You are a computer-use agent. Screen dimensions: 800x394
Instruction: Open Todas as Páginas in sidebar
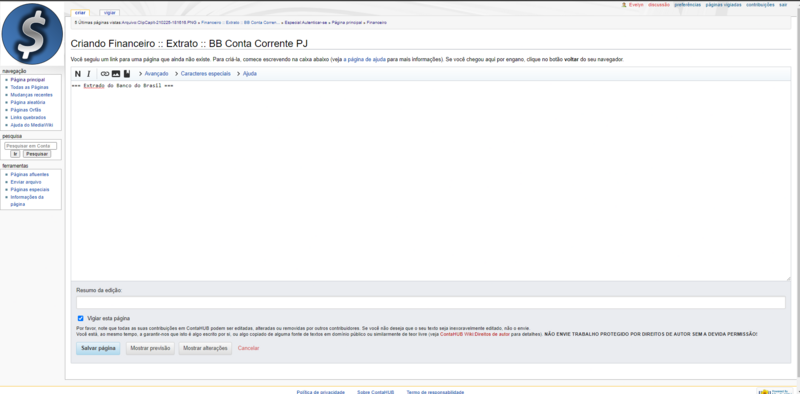[x=30, y=87]
